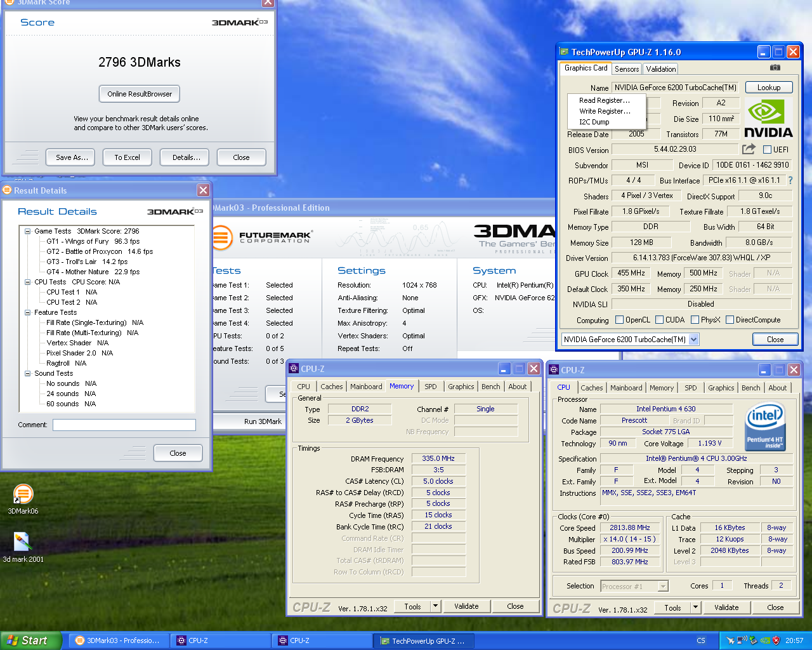Click the NVIDIA settings tray icon
Screen dimensions: 812x650
coord(765,640)
